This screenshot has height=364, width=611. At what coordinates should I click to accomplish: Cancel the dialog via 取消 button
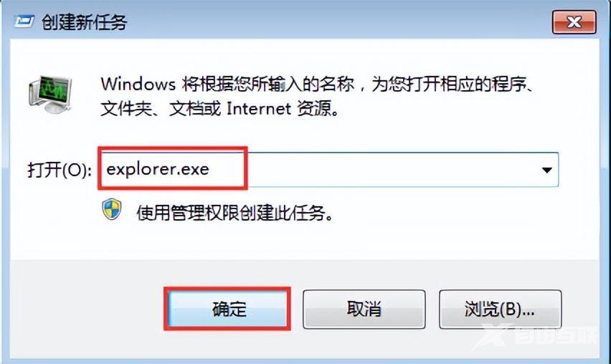pos(364,309)
